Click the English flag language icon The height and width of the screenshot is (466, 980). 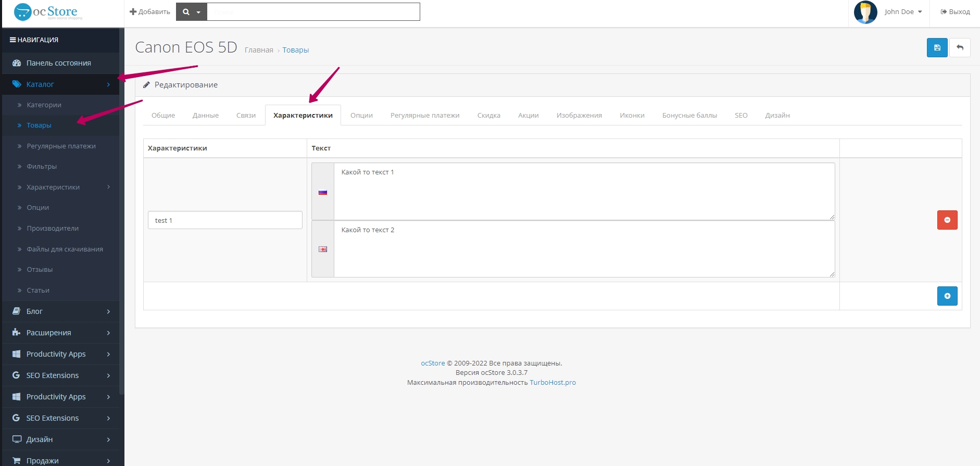pos(323,249)
